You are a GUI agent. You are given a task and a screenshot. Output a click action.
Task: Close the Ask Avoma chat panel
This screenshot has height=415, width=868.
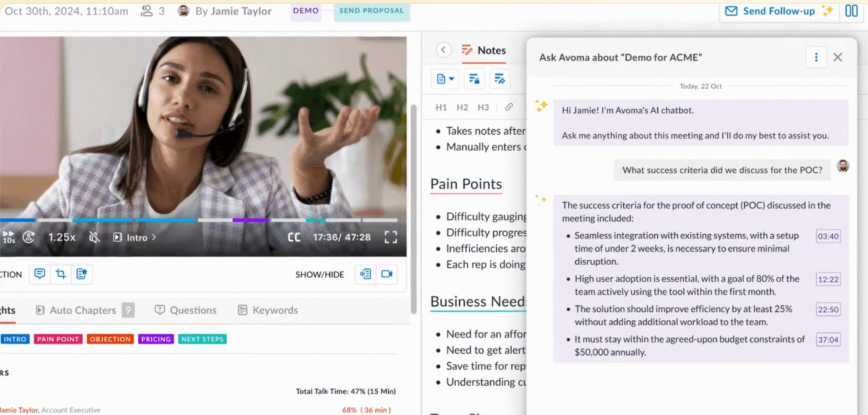[x=838, y=57]
